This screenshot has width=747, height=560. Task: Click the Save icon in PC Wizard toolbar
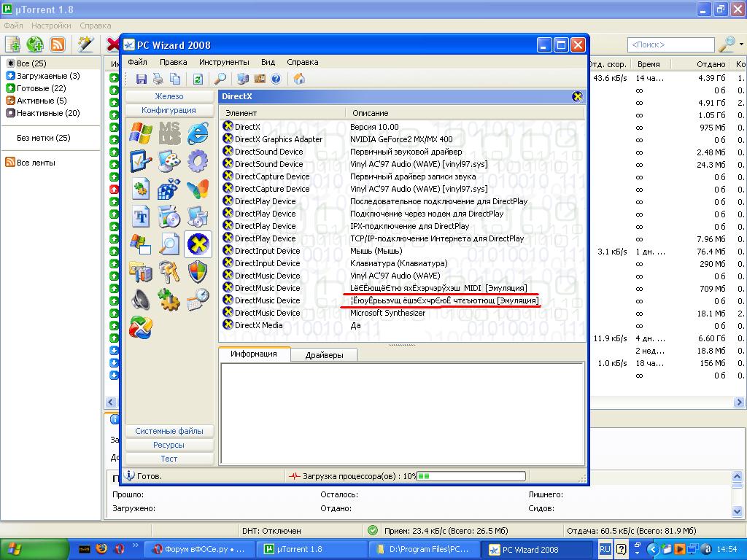tap(142, 79)
